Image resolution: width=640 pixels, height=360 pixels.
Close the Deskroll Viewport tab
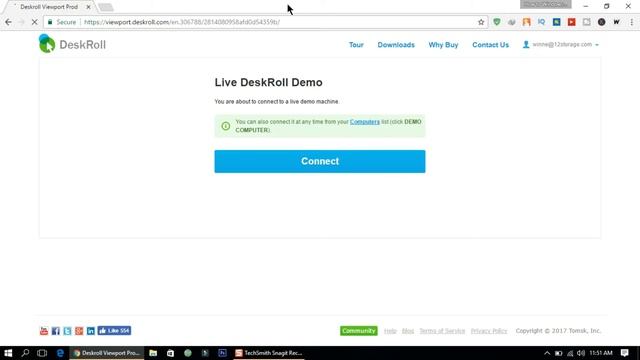click(88, 7)
